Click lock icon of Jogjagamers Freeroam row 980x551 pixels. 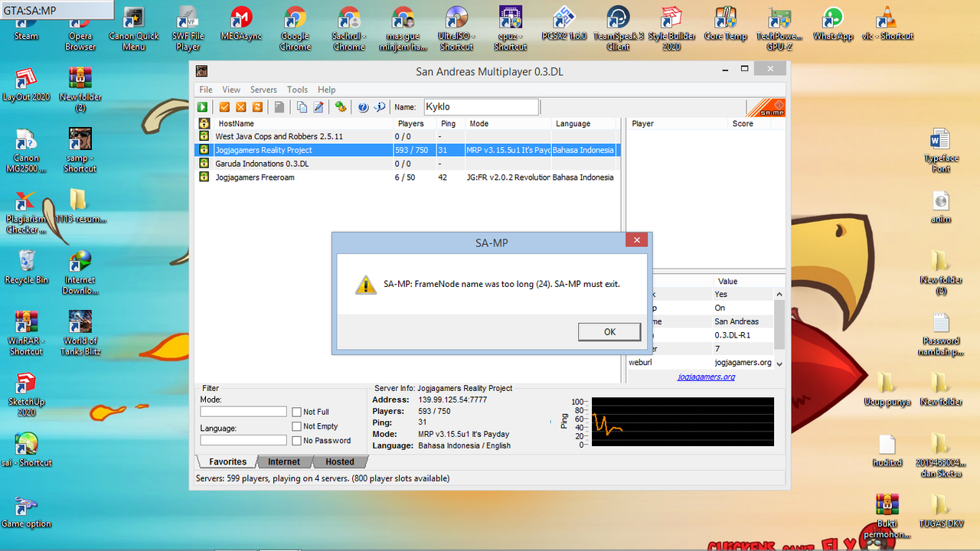[x=204, y=177]
